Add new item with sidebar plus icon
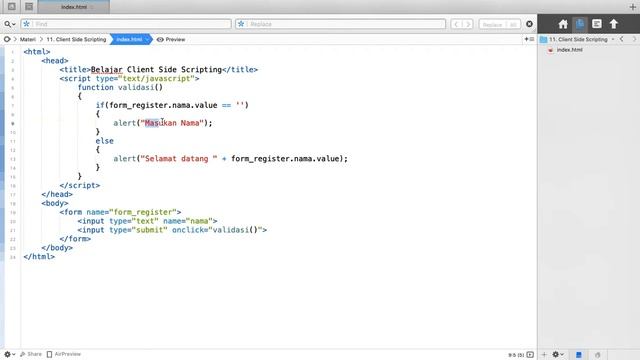Image resolution: width=640 pixels, height=360 pixels. [x=544, y=355]
